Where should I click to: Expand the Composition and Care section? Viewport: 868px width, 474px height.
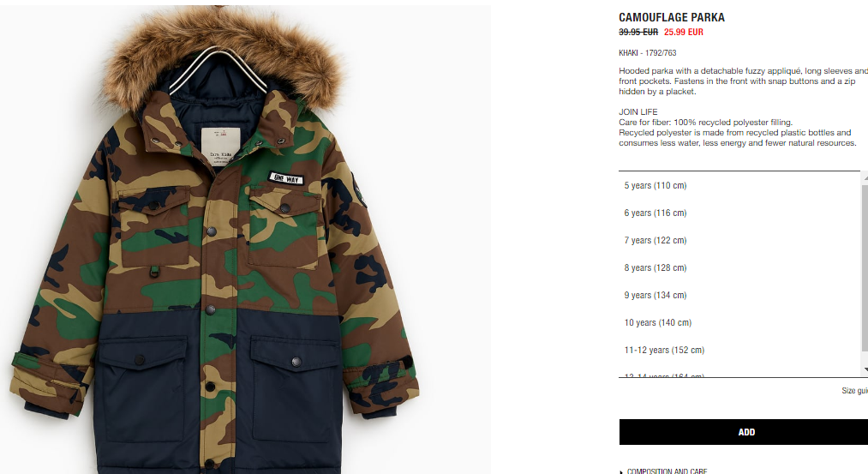click(x=667, y=471)
